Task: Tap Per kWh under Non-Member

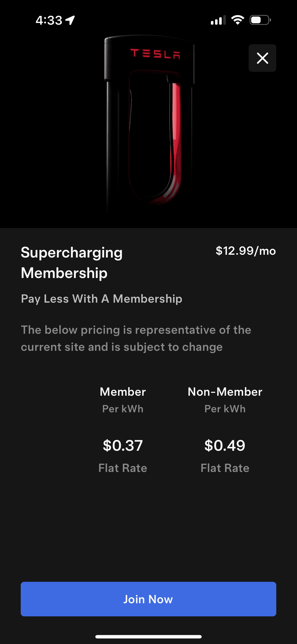Action: (x=225, y=409)
